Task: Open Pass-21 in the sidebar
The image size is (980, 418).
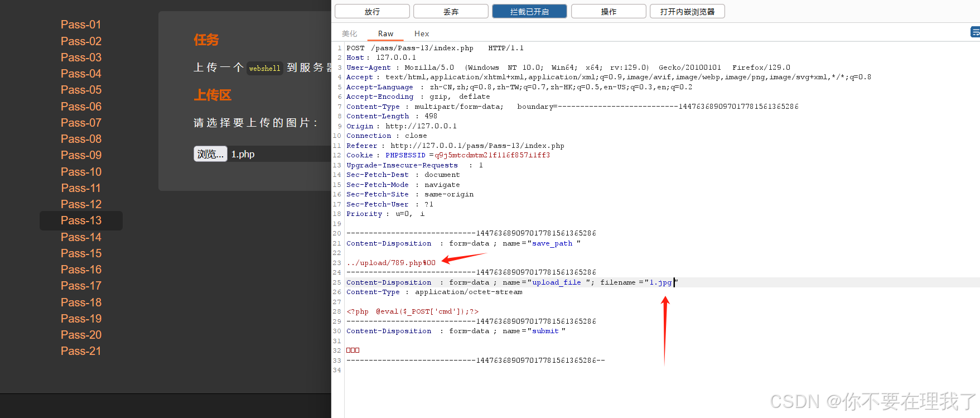Action: (81, 351)
